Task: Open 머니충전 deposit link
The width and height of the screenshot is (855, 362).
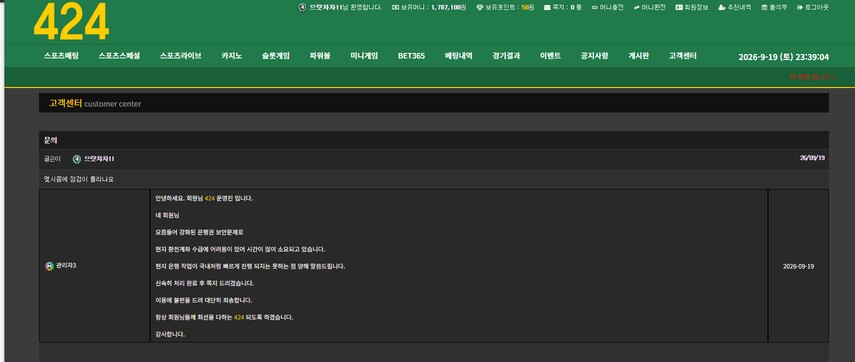Action: (607, 8)
